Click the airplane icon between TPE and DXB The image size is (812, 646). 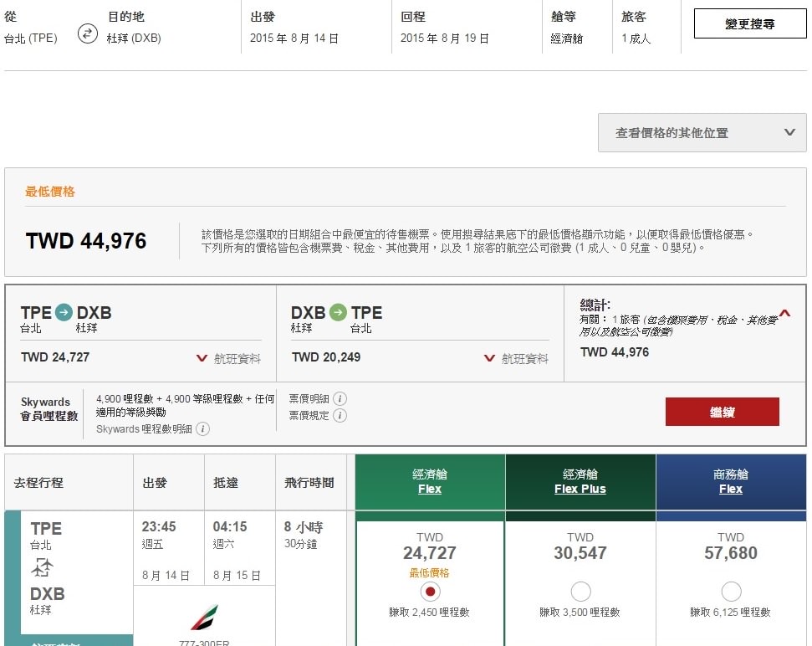pyautogui.click(x=42, y=568)
